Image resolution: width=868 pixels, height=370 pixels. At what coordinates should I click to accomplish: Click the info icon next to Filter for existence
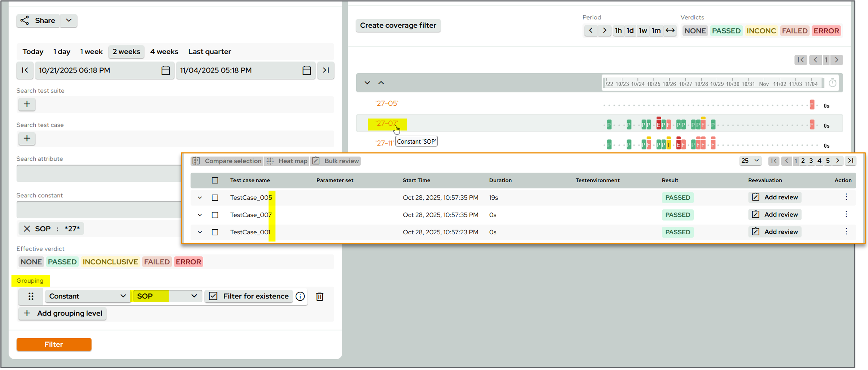(x=300, y=296)
